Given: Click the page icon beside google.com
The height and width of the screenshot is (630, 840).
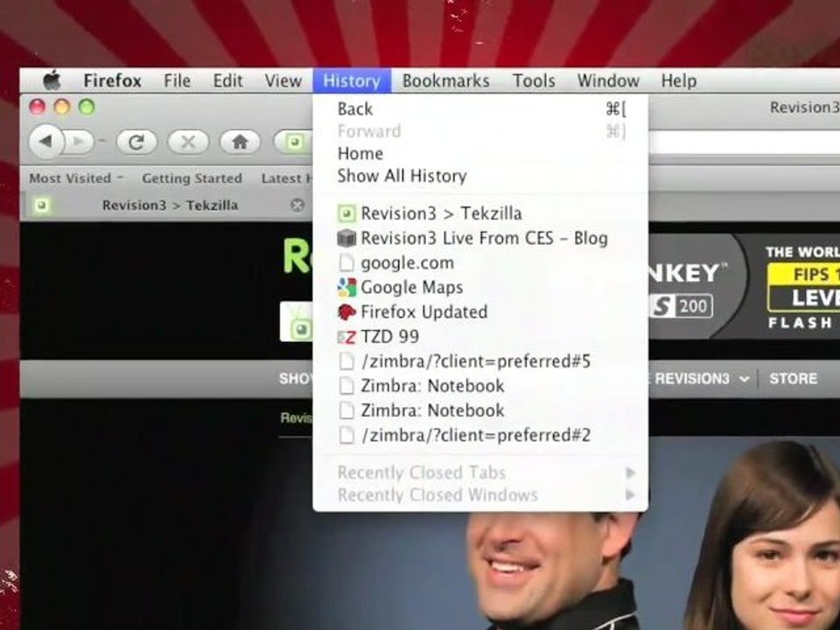Looking at the screenshot, I should point(346,262).
